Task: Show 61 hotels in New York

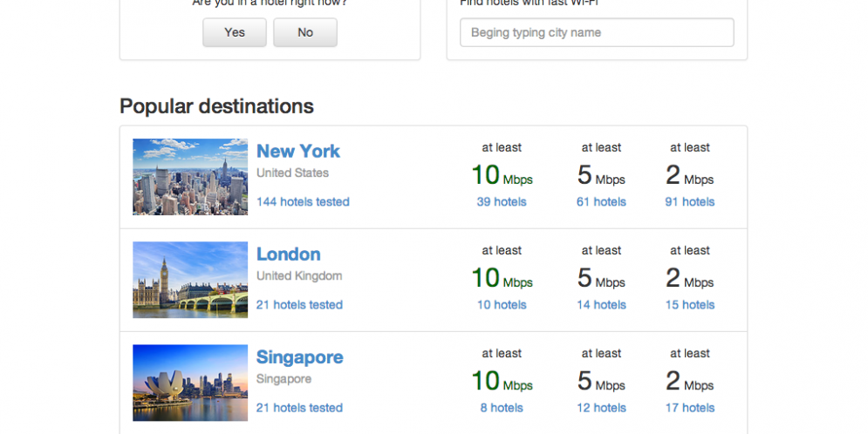Action: [601, 202]
